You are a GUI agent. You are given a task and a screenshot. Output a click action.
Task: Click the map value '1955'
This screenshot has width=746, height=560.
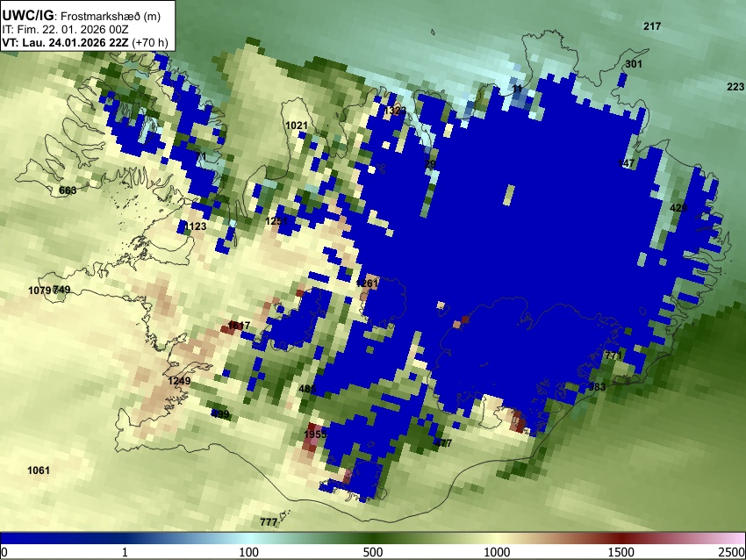(x=315, y=434)
